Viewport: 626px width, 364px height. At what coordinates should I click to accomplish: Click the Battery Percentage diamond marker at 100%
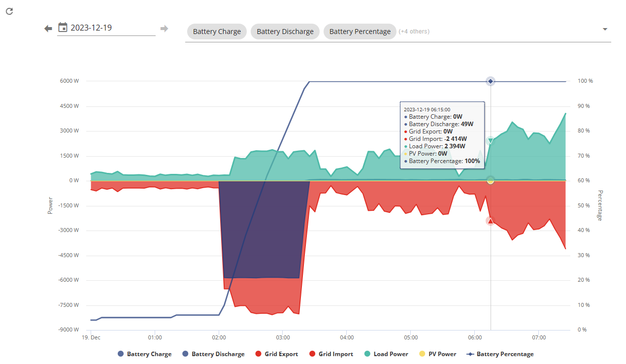491,81
